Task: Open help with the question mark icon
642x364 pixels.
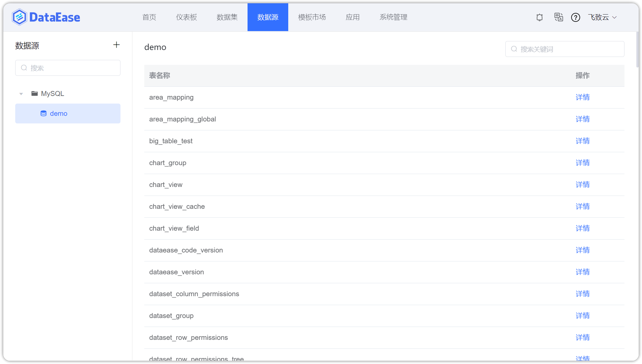Action: [576, 17]
